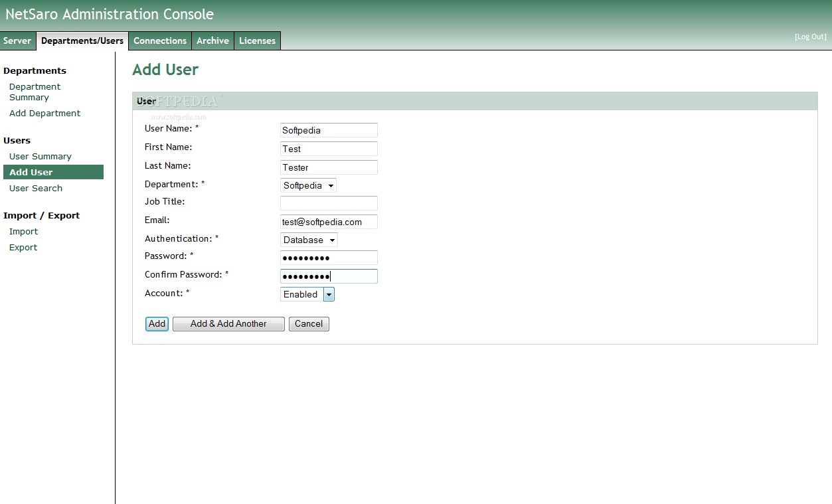Cancel adding the user
The height and width of the screenshot is (504, 832).
click(309, 324)
